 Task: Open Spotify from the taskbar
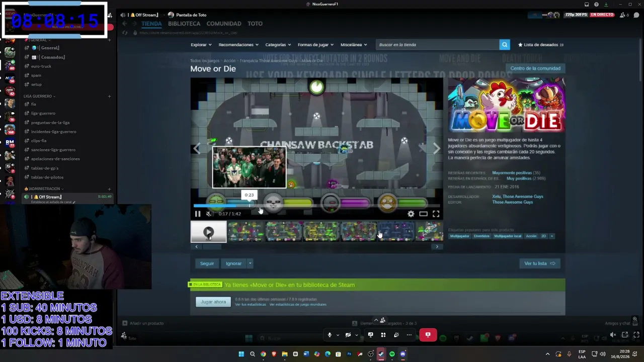click(392, 354)
